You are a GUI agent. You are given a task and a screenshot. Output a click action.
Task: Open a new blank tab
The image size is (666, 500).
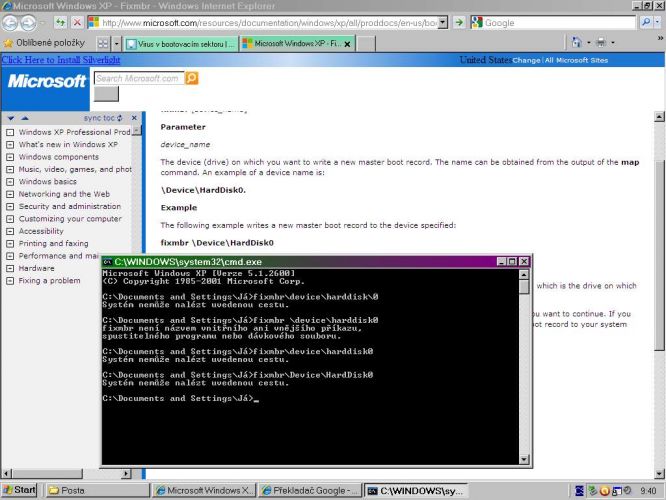click(366, 44)
